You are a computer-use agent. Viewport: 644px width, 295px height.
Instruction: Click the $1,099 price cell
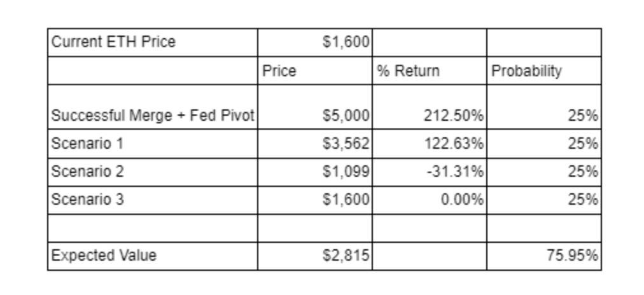[315, 172]
